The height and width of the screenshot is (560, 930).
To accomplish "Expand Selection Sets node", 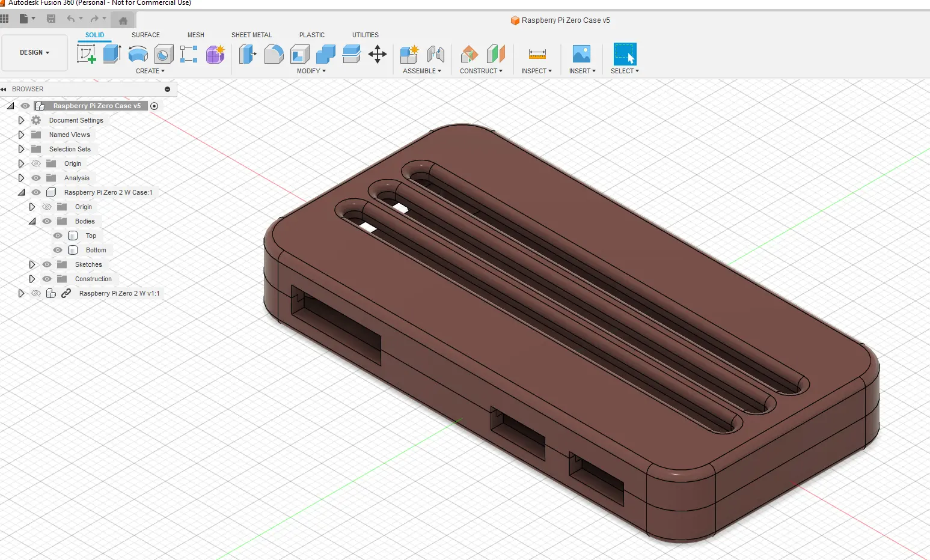I will click(21, 149).
